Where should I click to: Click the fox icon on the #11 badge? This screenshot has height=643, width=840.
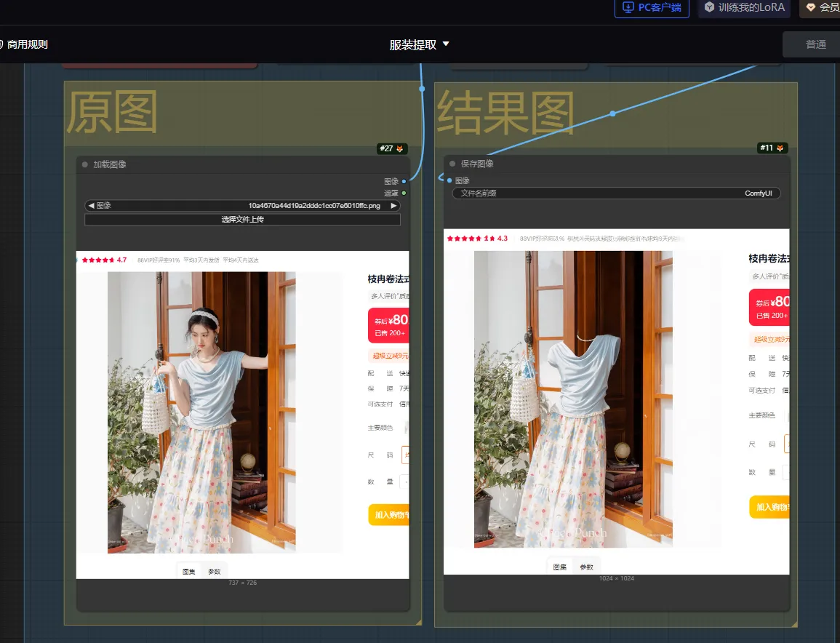(x=780, y=148)
